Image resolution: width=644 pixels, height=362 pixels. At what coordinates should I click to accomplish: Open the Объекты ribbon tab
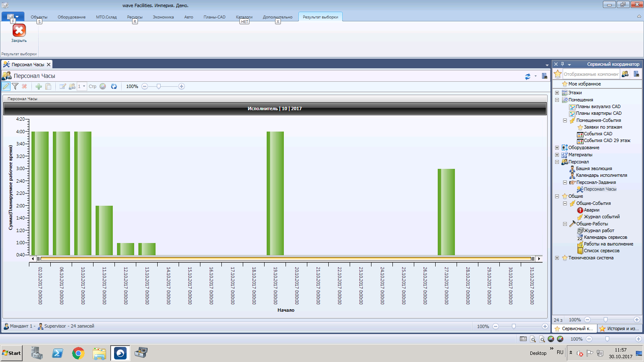(39, 17)
